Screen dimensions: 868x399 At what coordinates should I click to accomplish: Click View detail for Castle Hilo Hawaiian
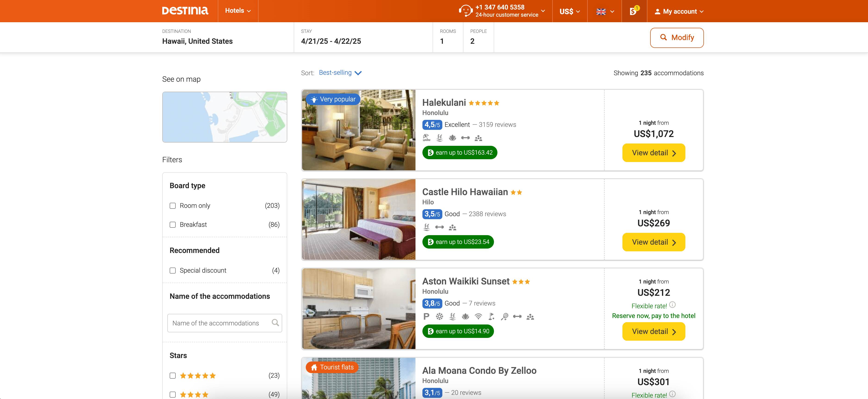click(653, 242)
